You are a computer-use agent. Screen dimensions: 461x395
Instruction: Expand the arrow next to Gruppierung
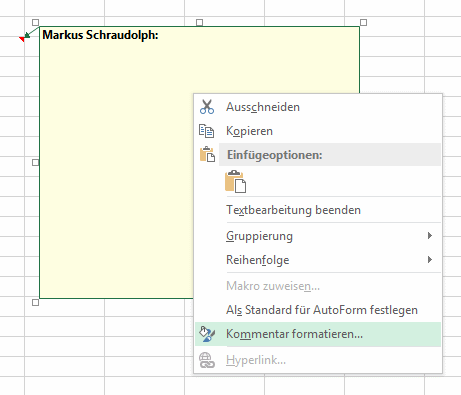click(430, 236)
